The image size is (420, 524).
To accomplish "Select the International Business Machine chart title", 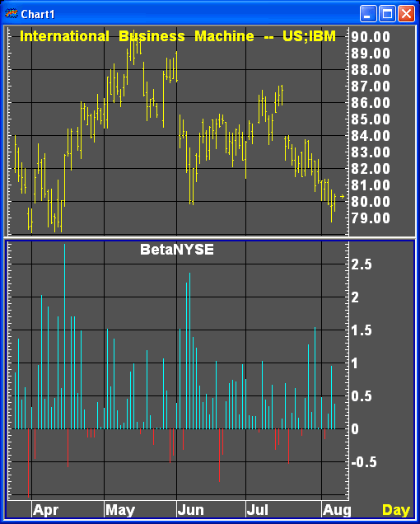I will point(177,36).
